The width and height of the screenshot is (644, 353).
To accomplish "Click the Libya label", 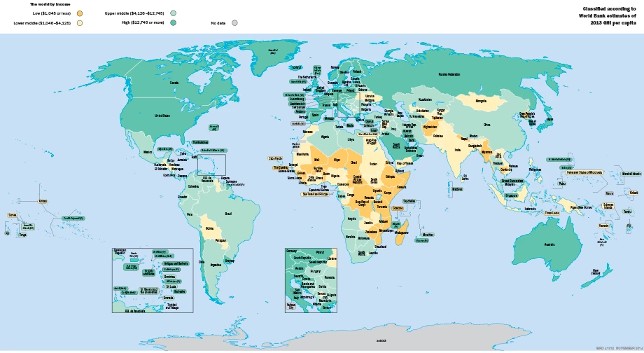I will click(x=351, y=139).
